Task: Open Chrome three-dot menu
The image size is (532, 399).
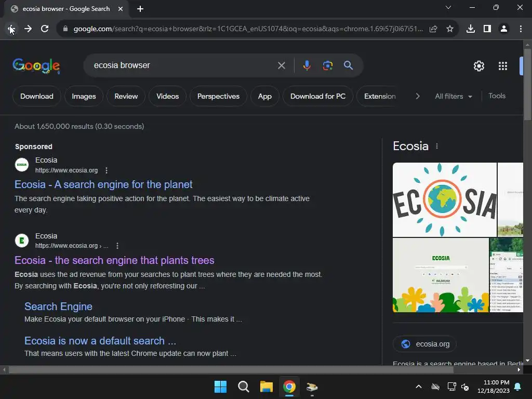Action: 521,29
